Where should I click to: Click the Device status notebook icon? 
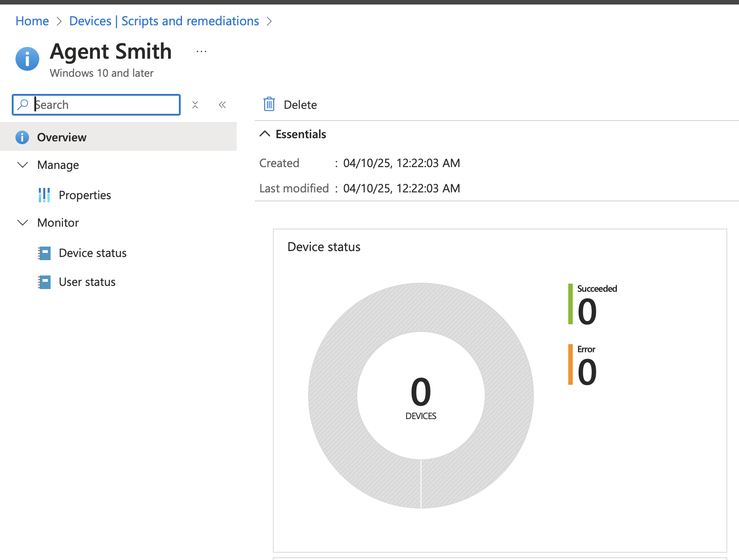(x=44, y=253)
